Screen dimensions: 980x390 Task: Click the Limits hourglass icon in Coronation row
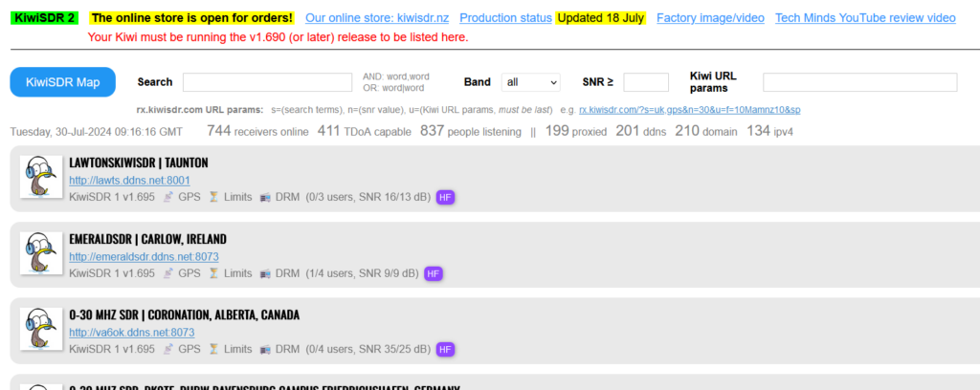213,350
